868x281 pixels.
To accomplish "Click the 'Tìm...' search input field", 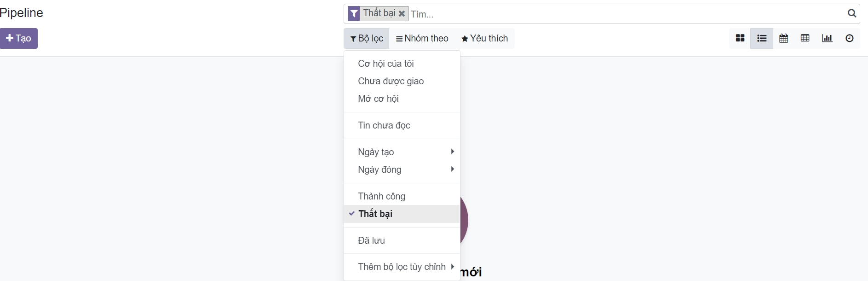I will point(626,14).
